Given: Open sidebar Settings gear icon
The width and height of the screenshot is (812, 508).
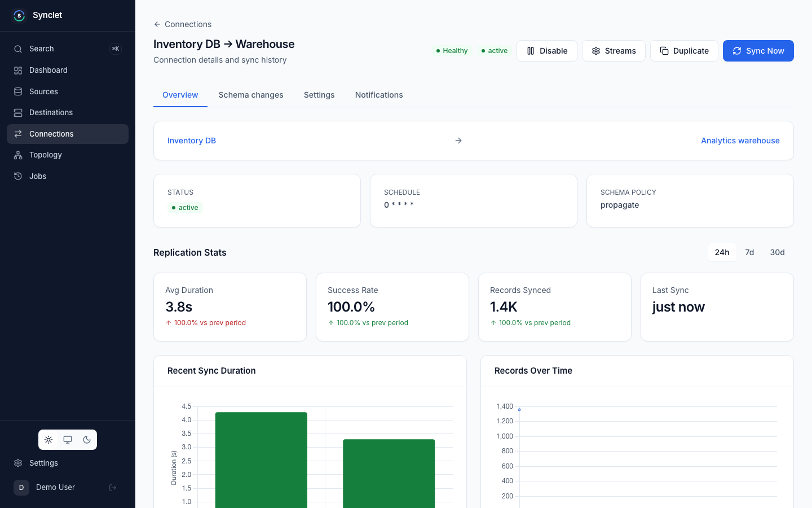Looking at the screenshot, I should coord(18,463).
